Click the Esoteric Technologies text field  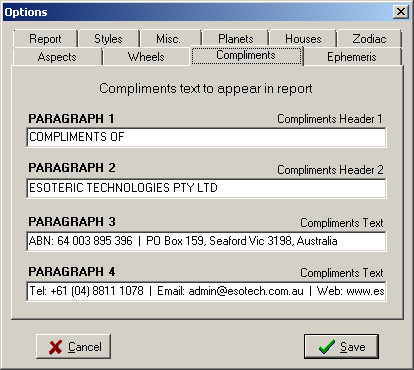[206, 188]
